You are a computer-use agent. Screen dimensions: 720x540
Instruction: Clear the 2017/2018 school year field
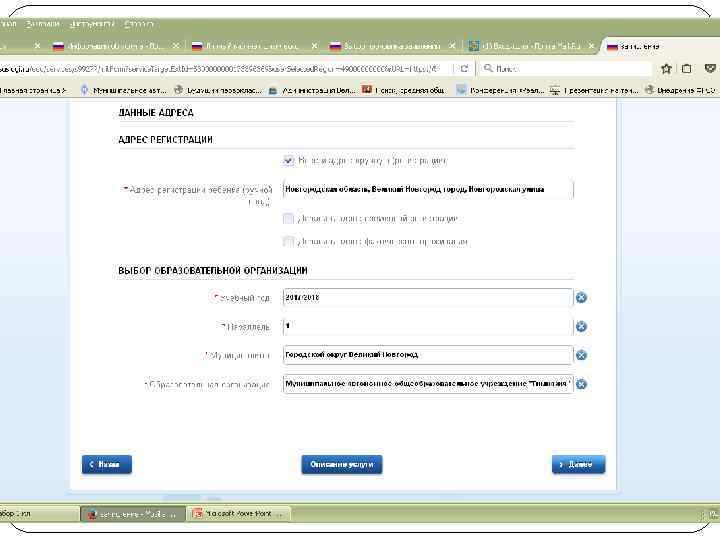click(581, 298)
